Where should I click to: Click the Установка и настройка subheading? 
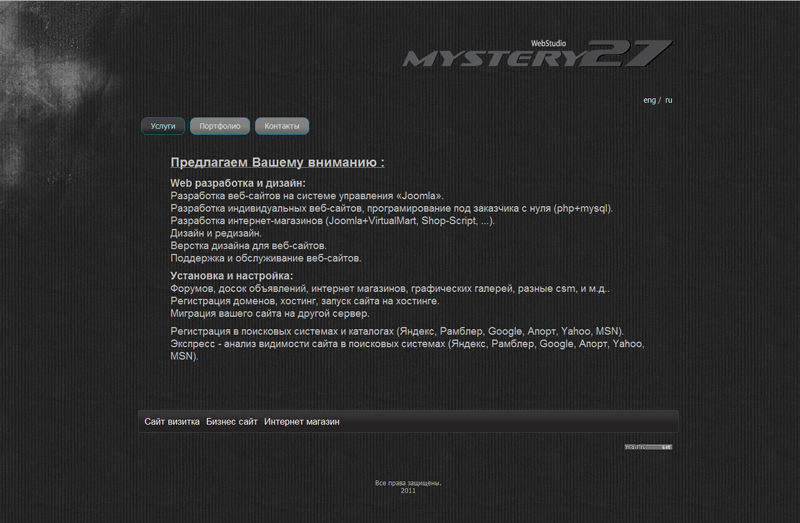pyautogui.click(x=232, y=275)
